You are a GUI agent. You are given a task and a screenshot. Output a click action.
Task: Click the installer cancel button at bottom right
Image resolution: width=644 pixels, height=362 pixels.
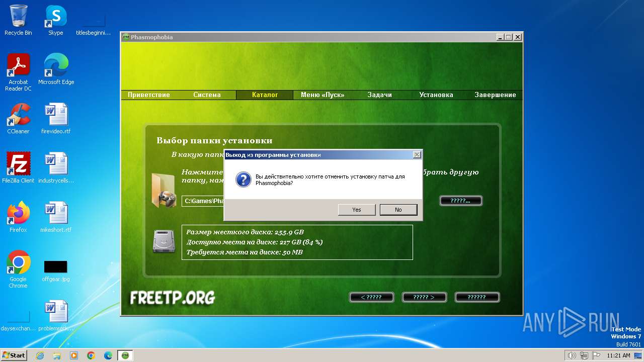coord(477,297)
